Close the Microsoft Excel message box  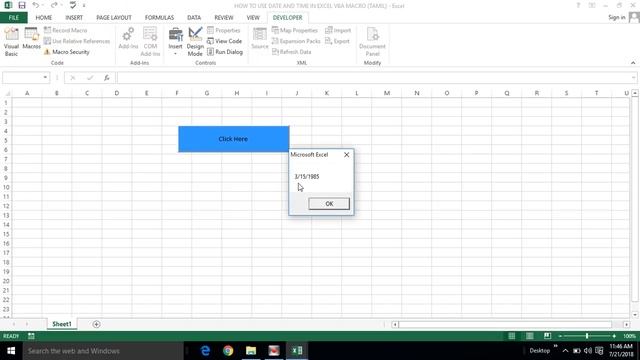pyautogui.click(x=347, y=155)
